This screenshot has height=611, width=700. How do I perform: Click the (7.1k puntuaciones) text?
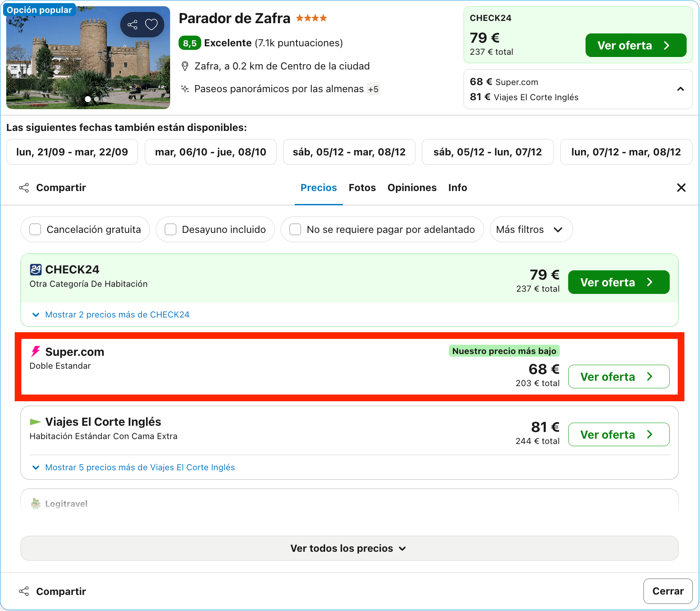299,43
